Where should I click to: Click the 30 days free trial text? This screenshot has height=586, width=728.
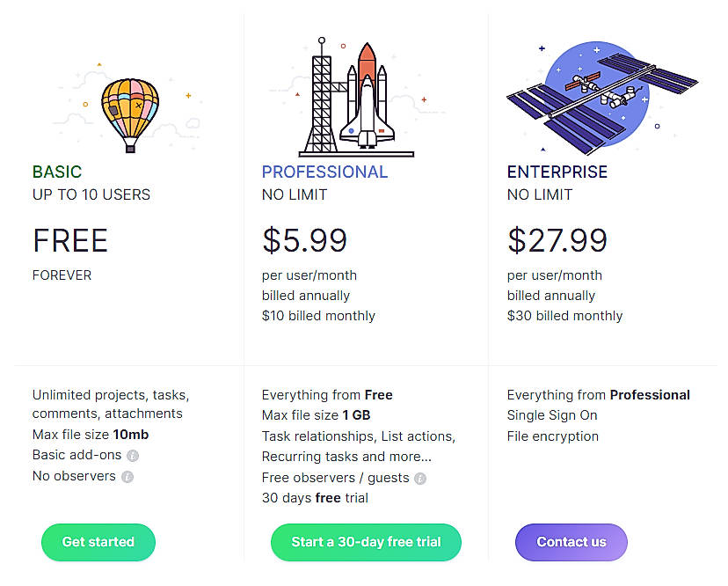314,497
